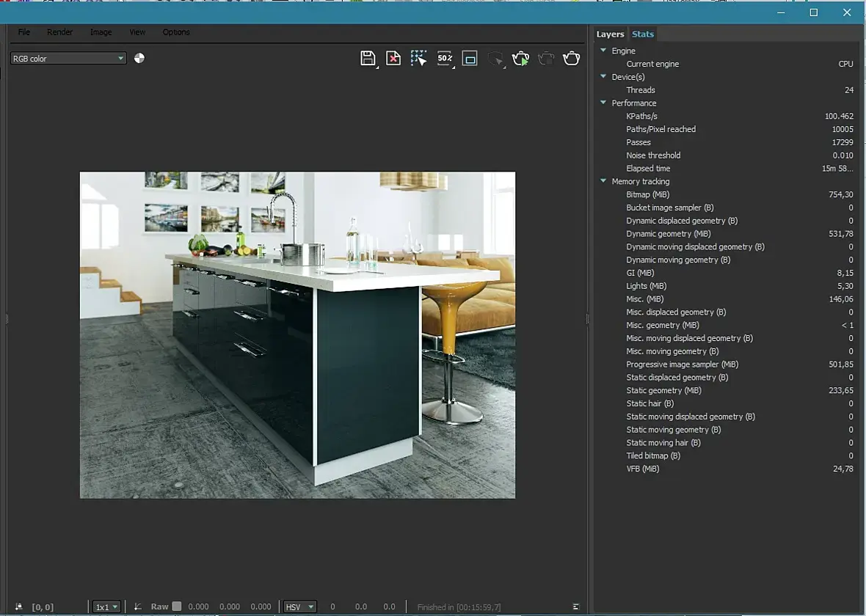Click the Save image icon
Viewport: 866px width, 616px height.
368,59
